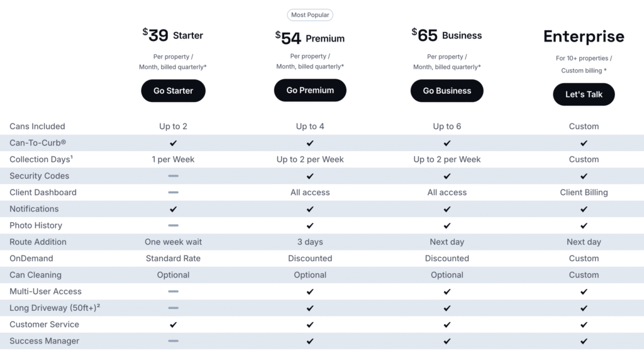
Task: Click the Most Popular badge
Action: tap(310, 15)
